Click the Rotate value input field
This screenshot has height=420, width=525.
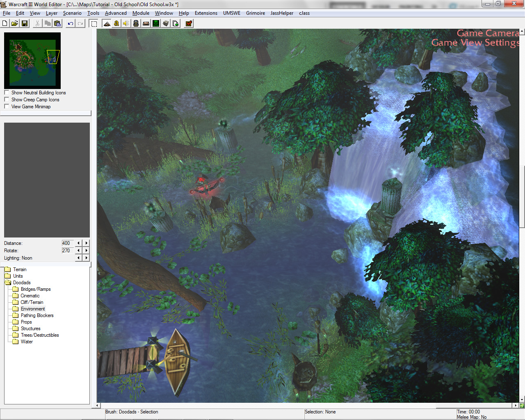[x=67, y=251]
